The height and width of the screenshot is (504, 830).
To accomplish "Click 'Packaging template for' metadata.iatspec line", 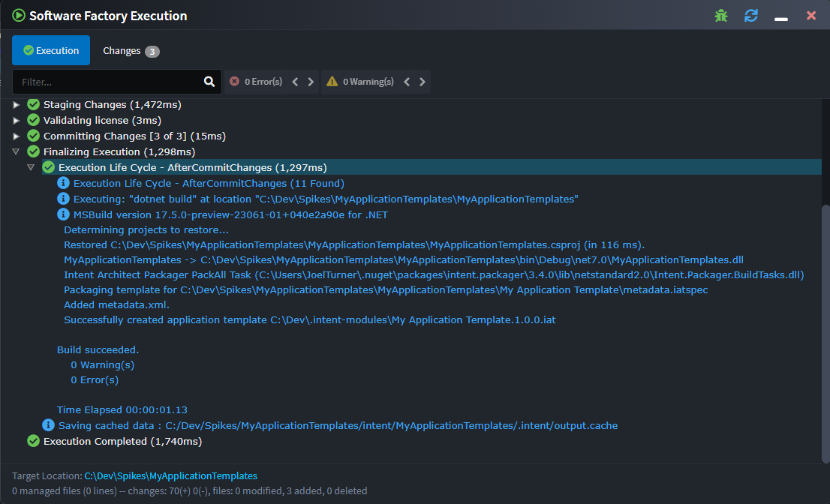I will (386, 289).
